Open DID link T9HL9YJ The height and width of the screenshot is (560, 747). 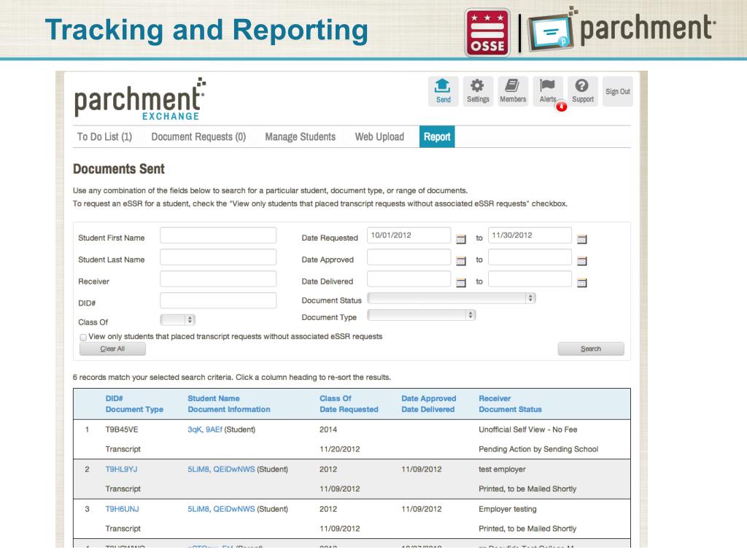(x=121, y=469)
